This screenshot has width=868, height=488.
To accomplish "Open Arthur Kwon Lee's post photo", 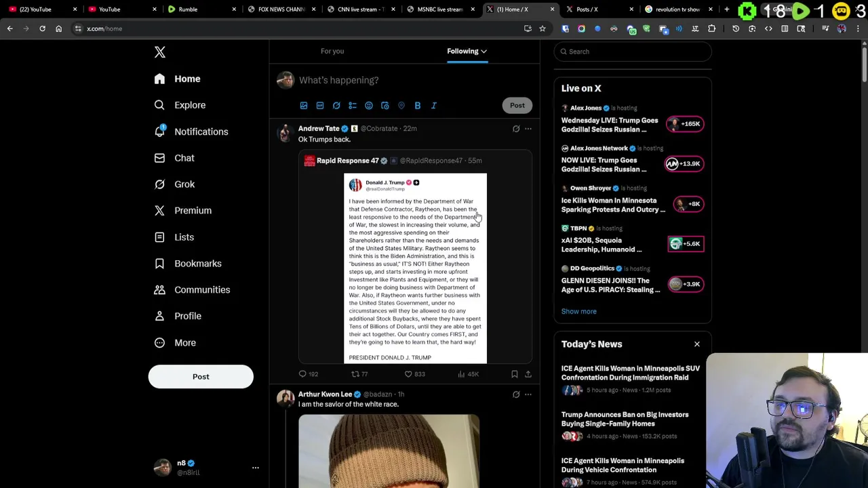I will pyautogui.click(x=389, y=451).
